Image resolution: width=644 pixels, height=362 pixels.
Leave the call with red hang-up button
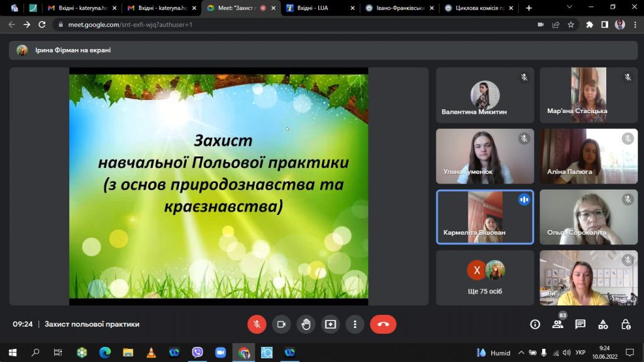(383, 324)
